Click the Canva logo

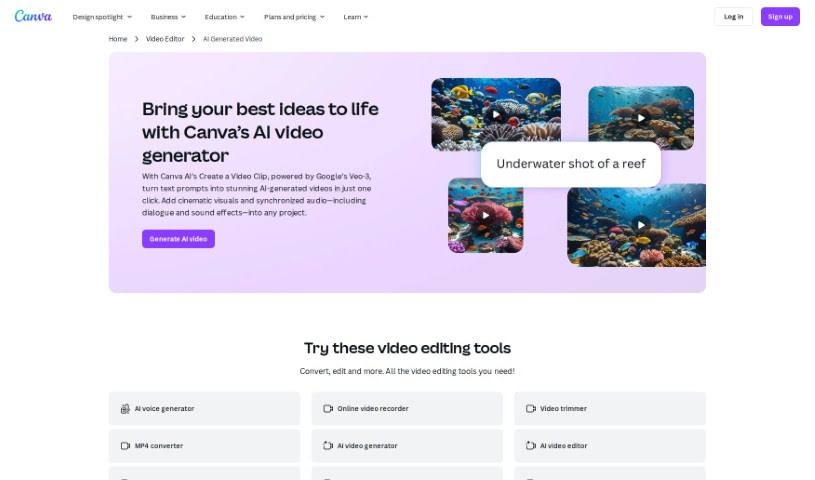point(33,16)
